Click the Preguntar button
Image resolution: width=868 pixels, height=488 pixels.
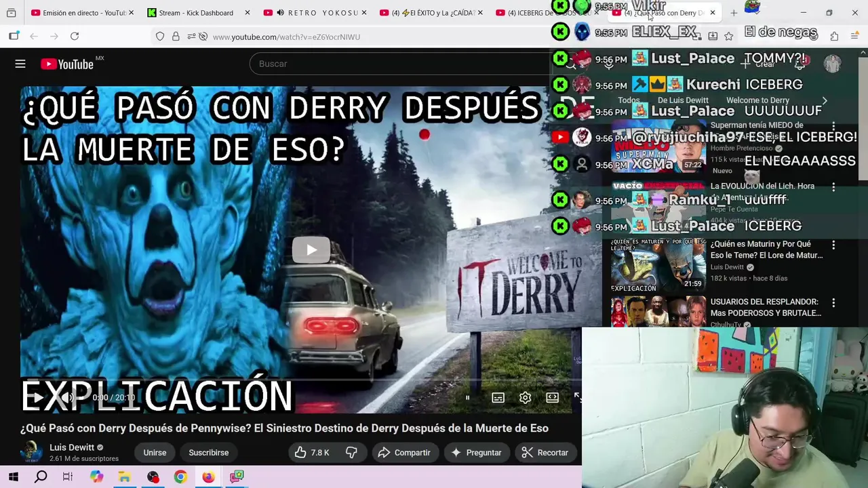[476, 453]
